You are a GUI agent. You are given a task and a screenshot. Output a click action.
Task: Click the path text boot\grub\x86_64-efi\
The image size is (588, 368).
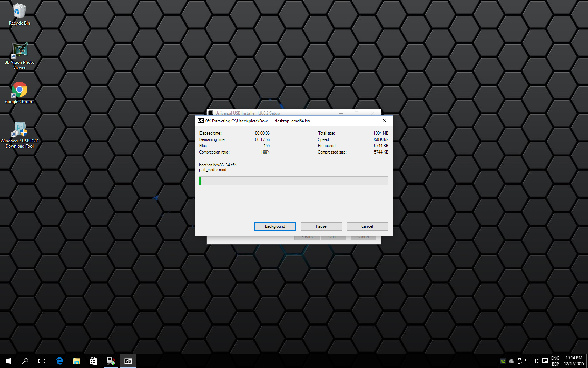tap(218, 165)
